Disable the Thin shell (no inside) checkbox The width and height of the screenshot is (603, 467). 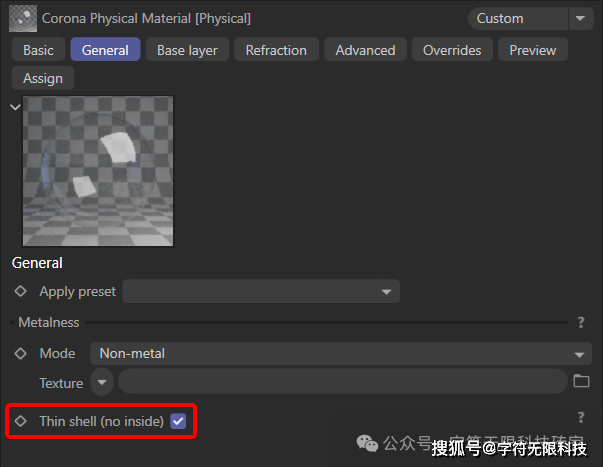point(178,421)
